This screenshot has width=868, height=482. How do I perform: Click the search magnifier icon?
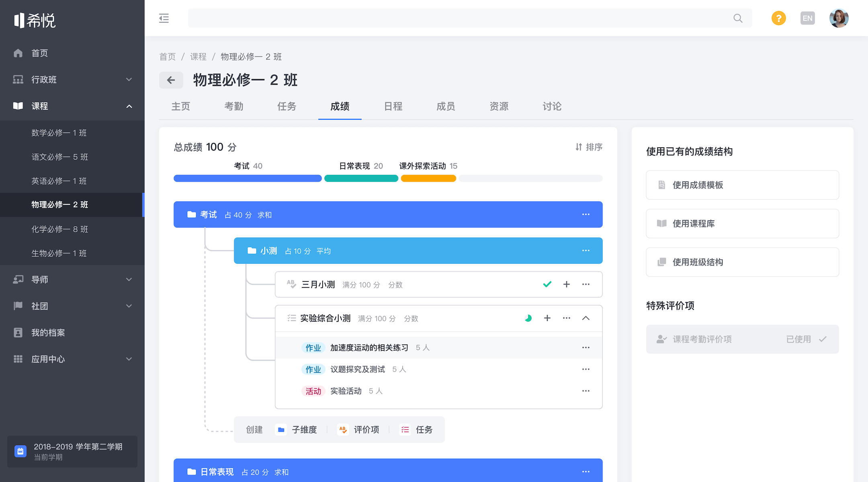click(738, 18)
